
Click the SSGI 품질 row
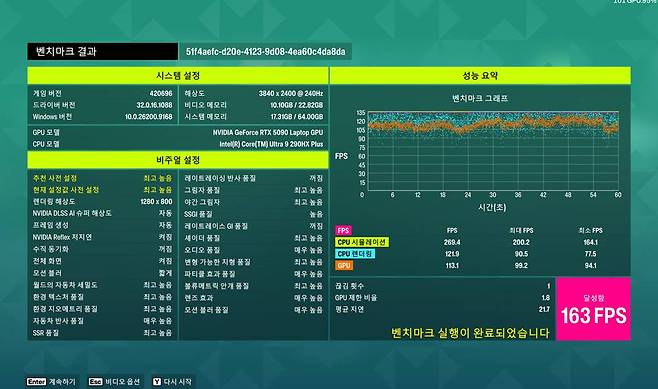[253, 214]
